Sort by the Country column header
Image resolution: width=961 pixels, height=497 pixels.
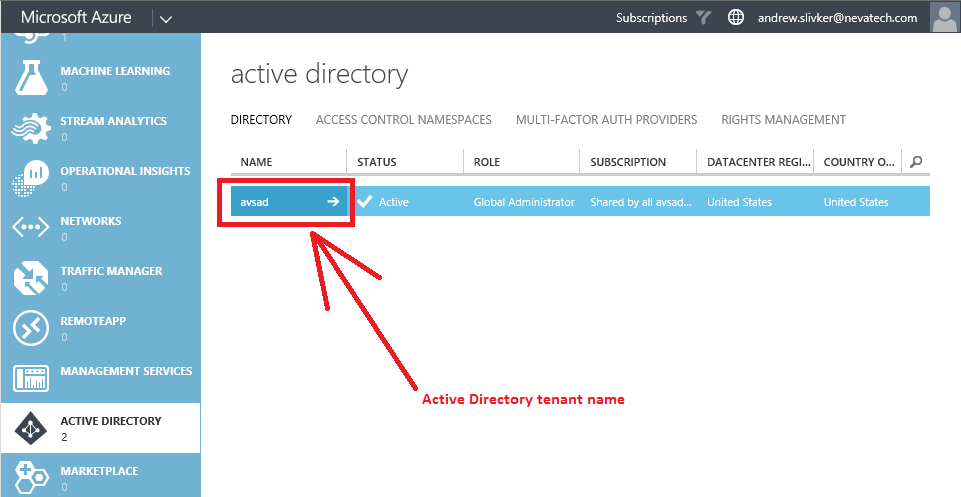(x=859, y=162)
